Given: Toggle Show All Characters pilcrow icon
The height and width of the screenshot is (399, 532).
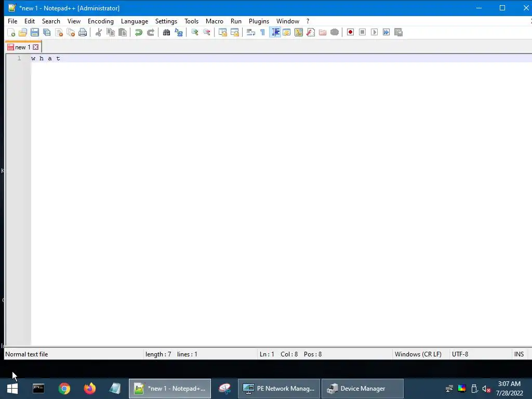Looking at the screenshot, I should [x=262, y=33].
